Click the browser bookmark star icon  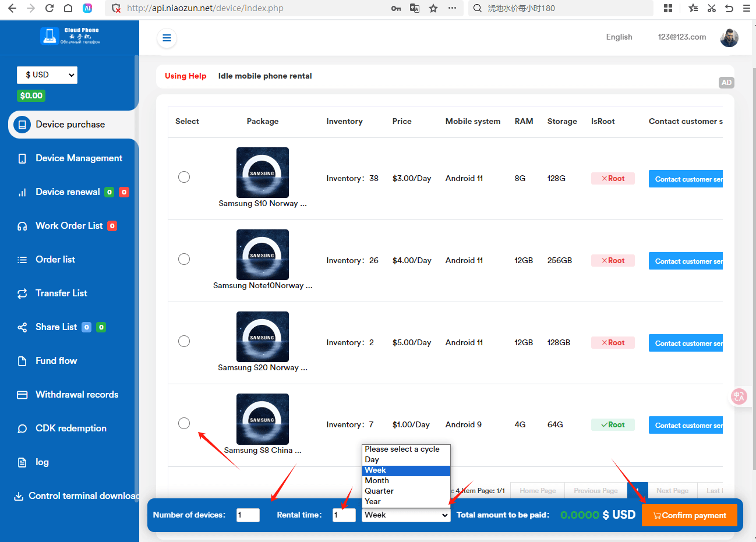tap(433, 8)
